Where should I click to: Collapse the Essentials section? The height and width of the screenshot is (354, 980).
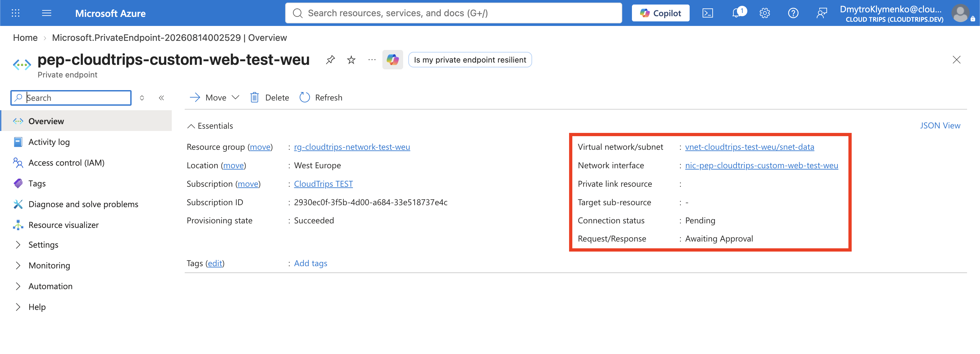(210, 125)
